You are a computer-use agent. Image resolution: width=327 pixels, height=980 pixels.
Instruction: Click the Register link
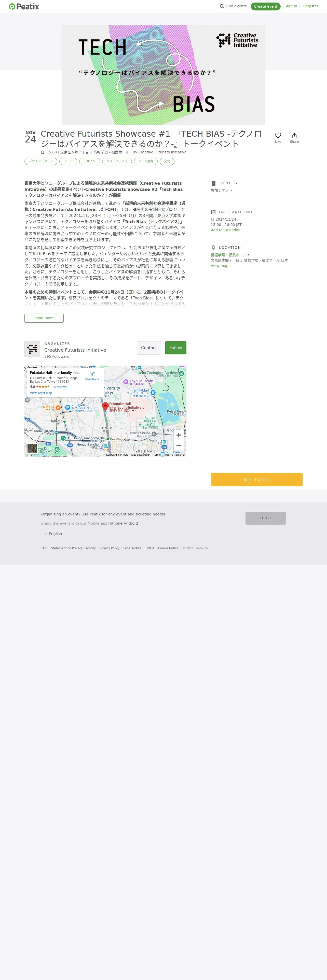pyautogui.click(x=311, y=6)
